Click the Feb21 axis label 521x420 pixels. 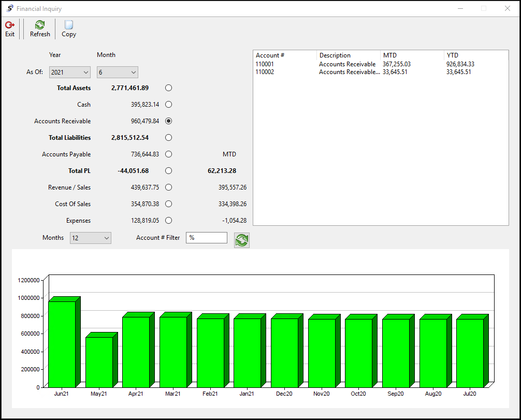tap(210, 394)
